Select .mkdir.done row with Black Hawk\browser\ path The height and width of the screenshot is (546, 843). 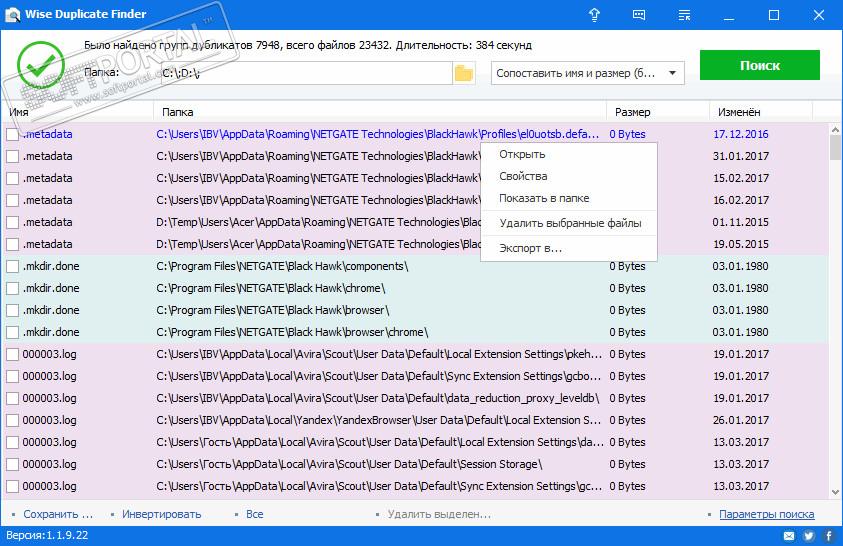[x=414, y=311]
